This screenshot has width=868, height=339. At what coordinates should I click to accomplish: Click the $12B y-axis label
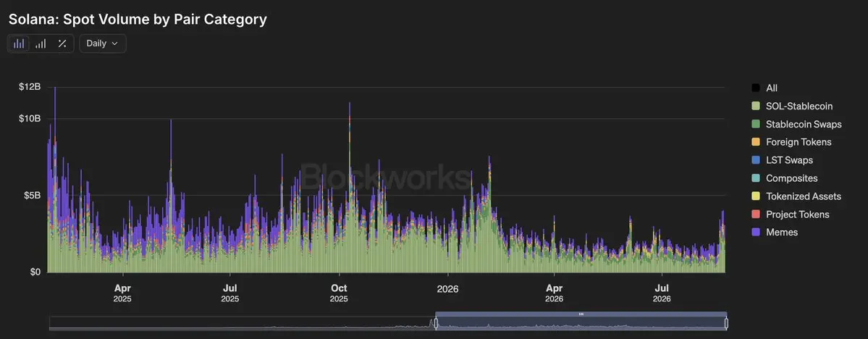pos(31,87)
